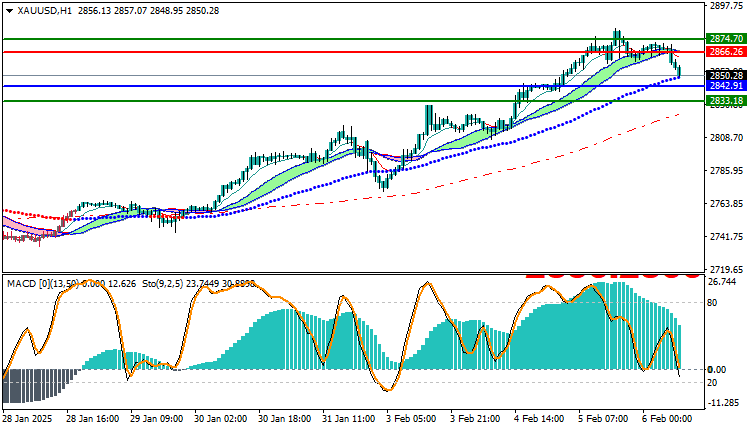Click the 2785.95 price scale value
Viewport: 750px width, 430px height.
[x=727, y=171]
